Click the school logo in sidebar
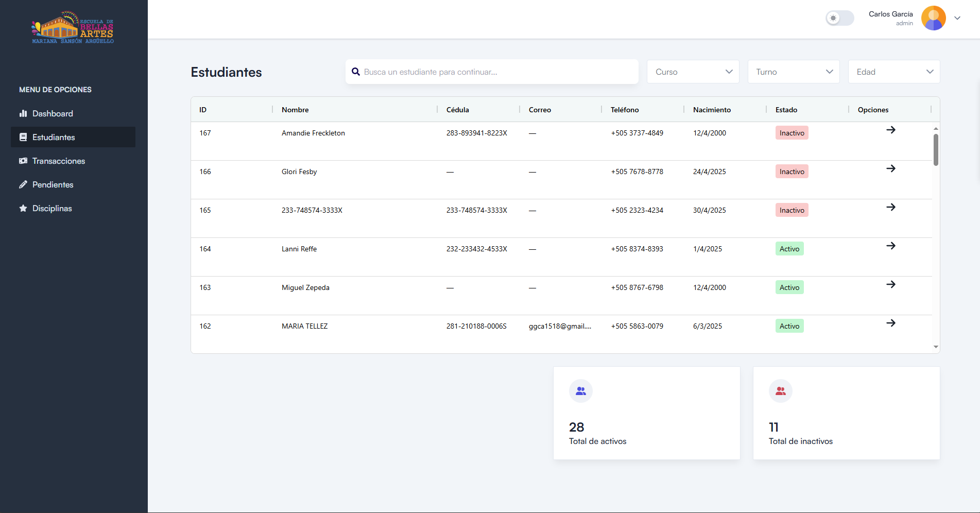 73,27
